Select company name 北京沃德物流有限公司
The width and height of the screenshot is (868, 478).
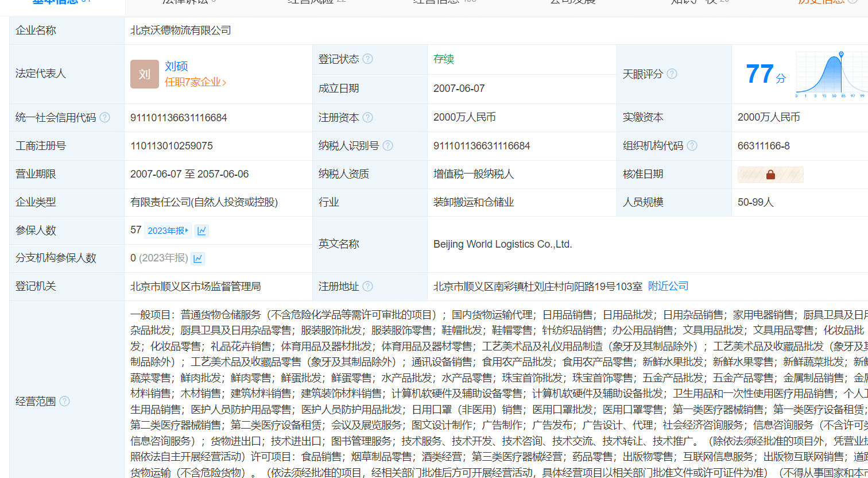tap(181, 30)
